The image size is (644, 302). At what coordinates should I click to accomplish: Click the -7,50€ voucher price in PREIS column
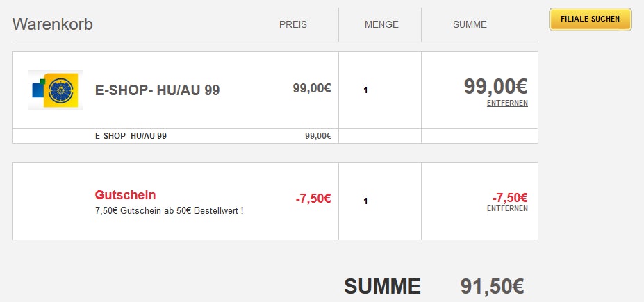[313, 199]
